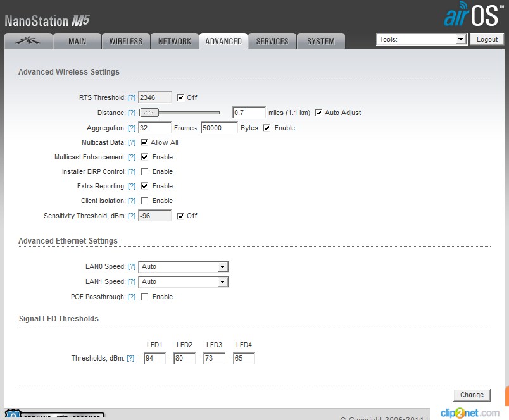This screenshot has width=509, height=420.
Task: Switch to the WIRELESS tab
Action: 126,41
